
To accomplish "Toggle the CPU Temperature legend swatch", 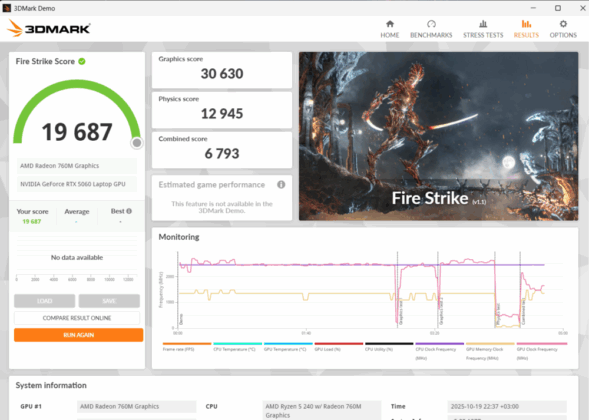I will coord(237,343).
